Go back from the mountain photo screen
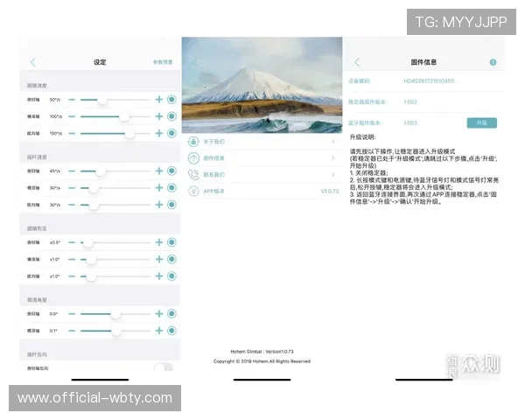525x420 pixels. point(195,62)
